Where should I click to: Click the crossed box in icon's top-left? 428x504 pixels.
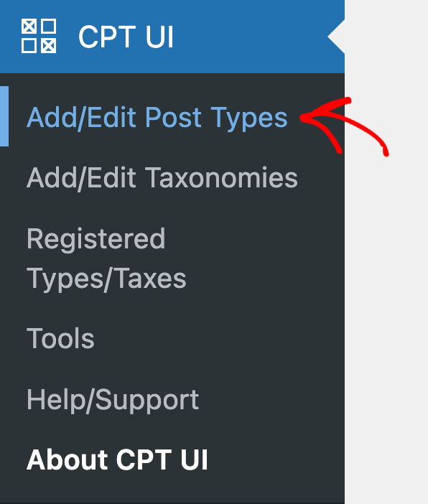pos(29,26)
